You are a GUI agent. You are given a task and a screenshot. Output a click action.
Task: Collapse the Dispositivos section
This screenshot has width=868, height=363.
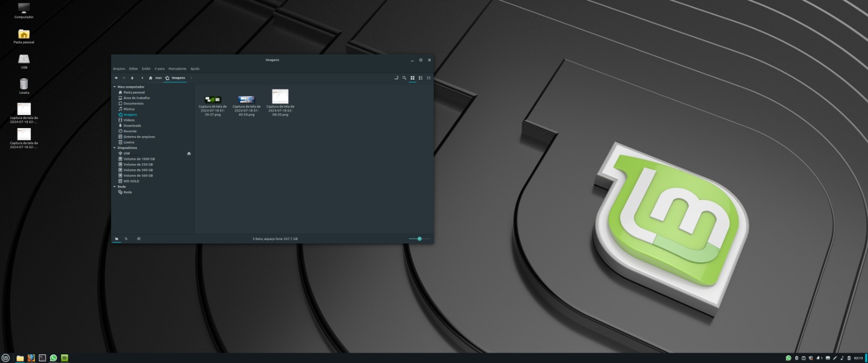pyautogui.click(x=114, y=148)
